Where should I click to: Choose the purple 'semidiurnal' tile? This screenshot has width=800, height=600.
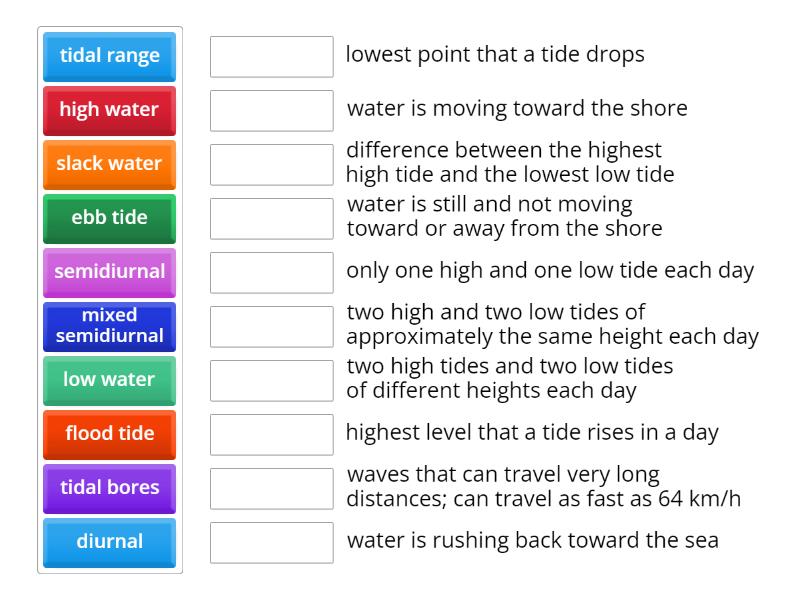click(x=110, y=272)
